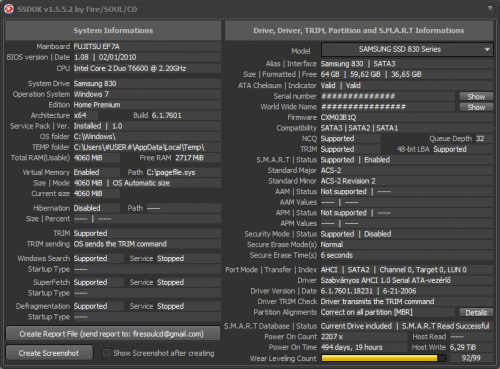Click Build value 6.1.7601
This screenshot has height=369, width=500.
tap(166, 116)
